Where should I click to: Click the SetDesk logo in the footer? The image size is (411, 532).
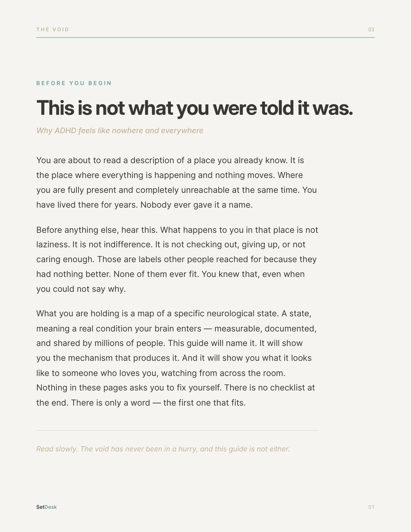pos(47,507)
